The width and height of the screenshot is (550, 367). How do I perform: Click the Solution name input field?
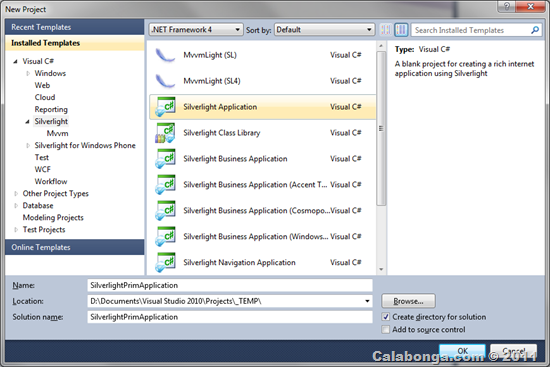coord(230,317)
